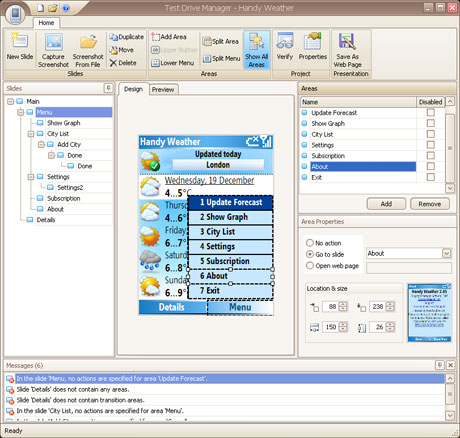Pin the Slides panel

click(108, 88)
